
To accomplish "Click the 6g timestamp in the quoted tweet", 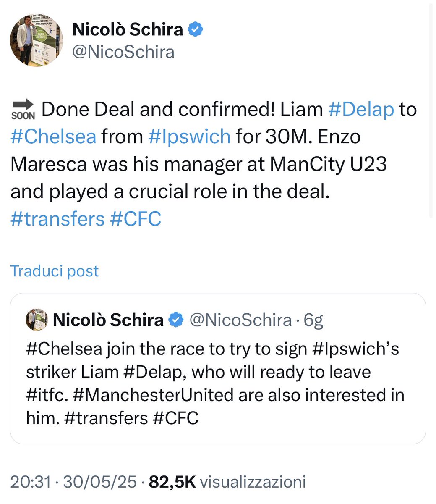I will 313,320.
